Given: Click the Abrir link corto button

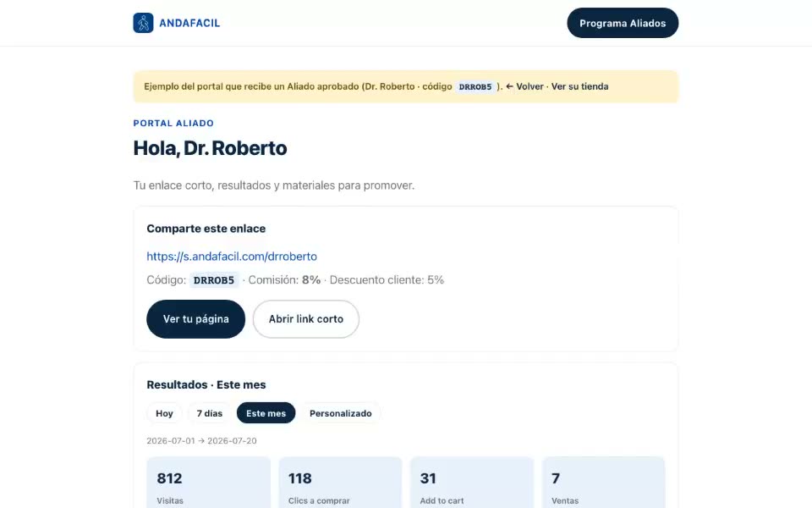Looking at the screenshot, I should coord(306,319).
